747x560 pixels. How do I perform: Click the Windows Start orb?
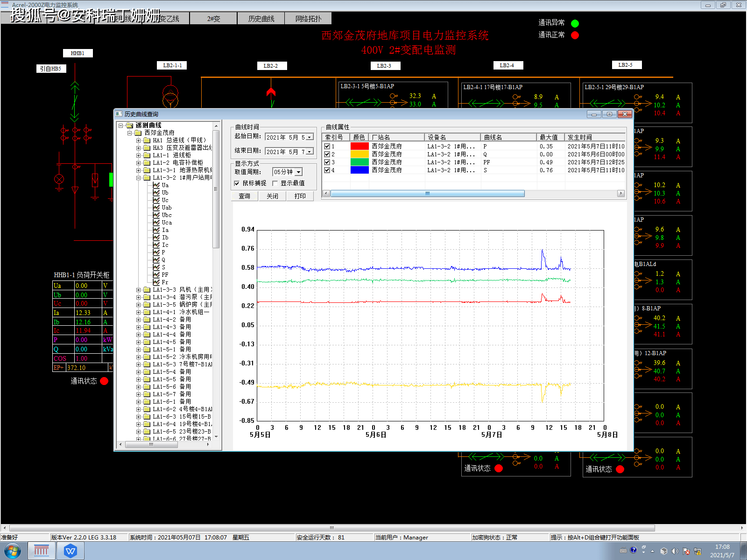click(x=12, y=551)
